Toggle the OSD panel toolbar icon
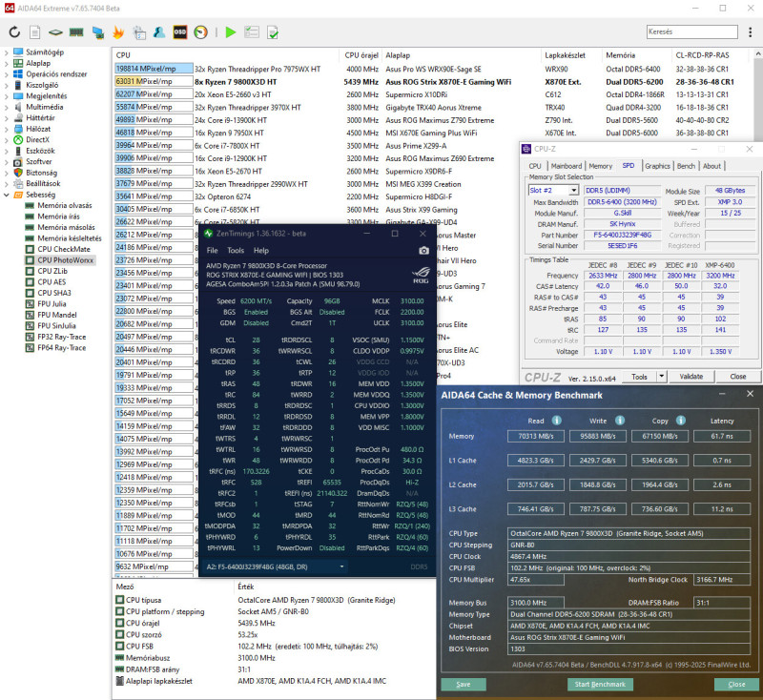The image size is (763, 700). click(180, 32)
